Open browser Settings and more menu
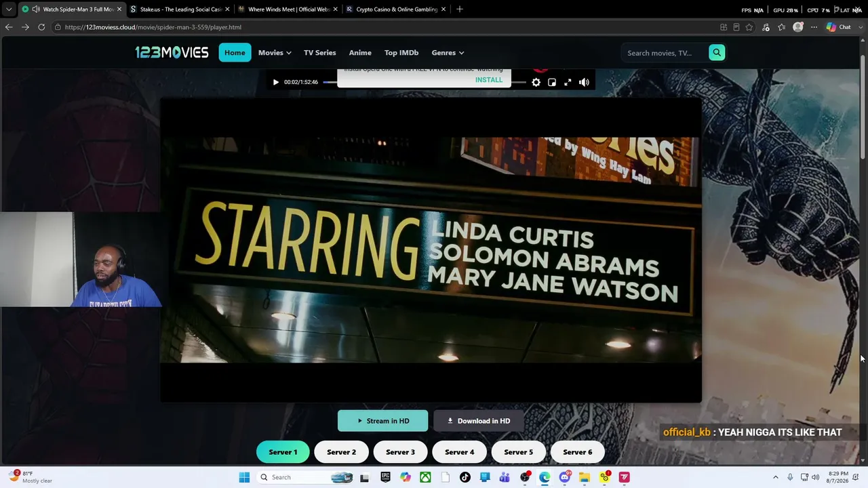Screen dimensions: 868x488 [x=814, y=27]
